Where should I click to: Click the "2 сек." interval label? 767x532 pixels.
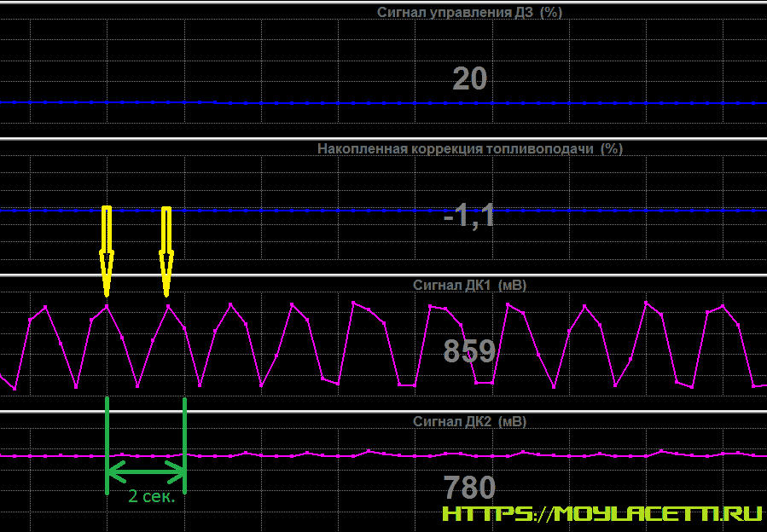152,496
